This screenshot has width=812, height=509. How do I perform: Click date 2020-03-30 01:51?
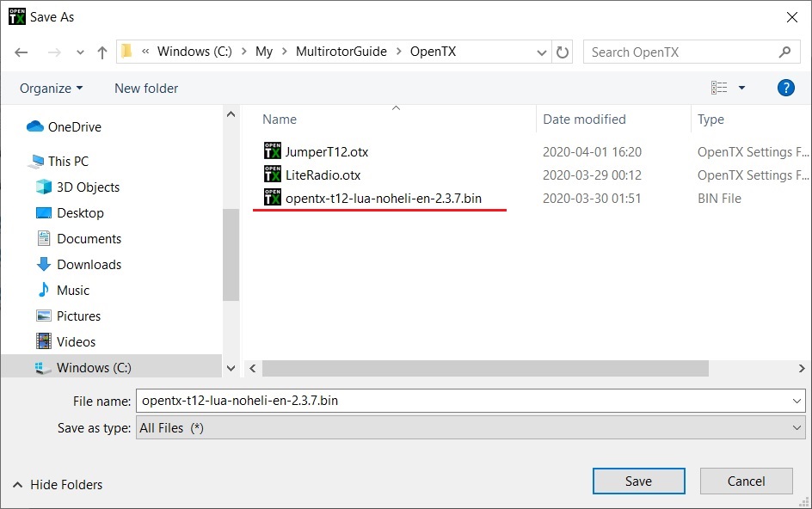coord(592,199)
